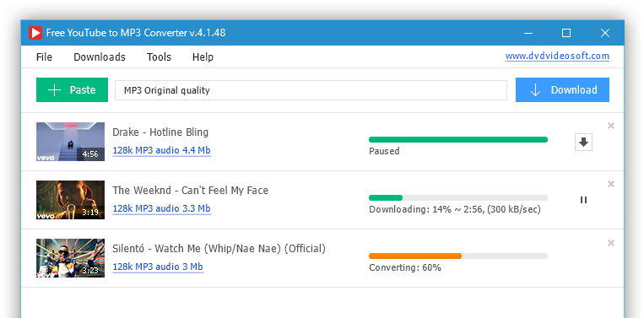The width and height of the screenshot is (644, 318).
Task: Open the 128k MP3 audio 3.3 Mb options
Action: [161, 209]
